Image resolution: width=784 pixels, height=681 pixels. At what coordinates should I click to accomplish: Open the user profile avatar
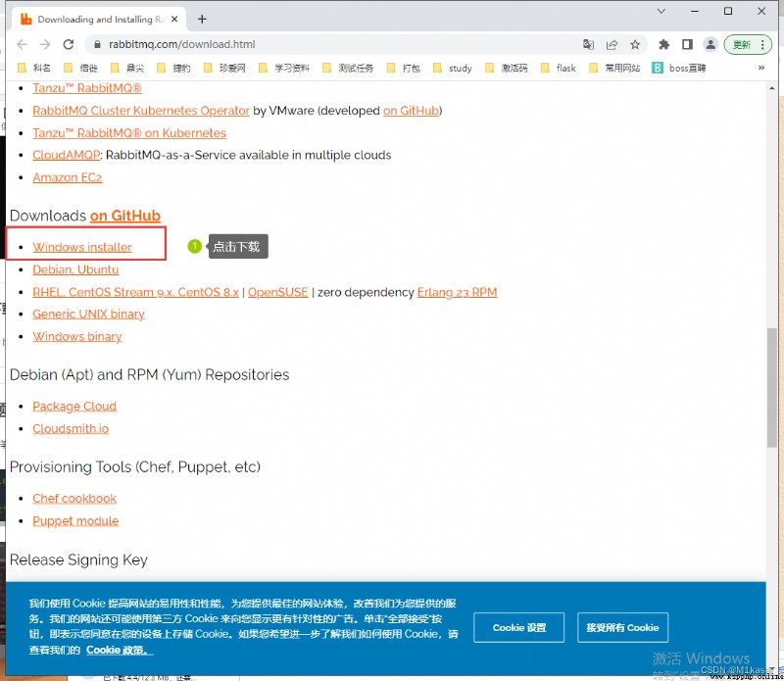(710, 44)
